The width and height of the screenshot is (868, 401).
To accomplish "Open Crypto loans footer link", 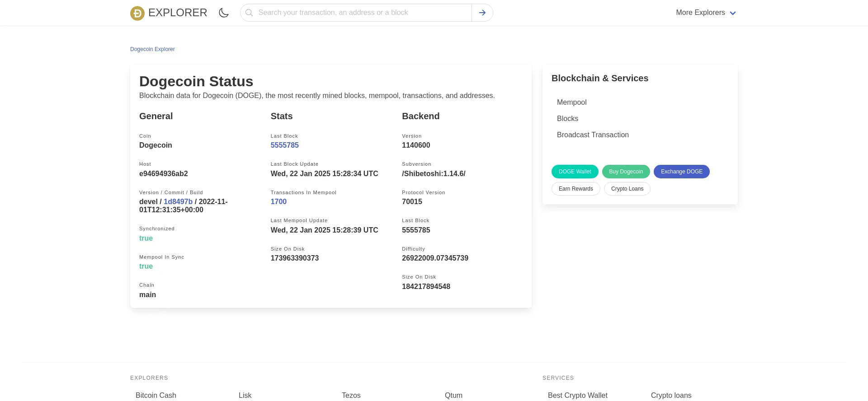I will (x=671, y=395).
